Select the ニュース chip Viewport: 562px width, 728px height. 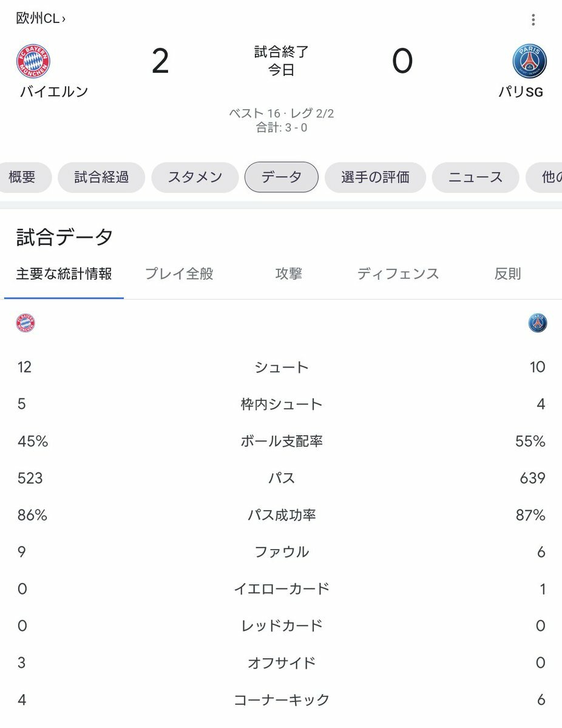(x=475, y=177)
